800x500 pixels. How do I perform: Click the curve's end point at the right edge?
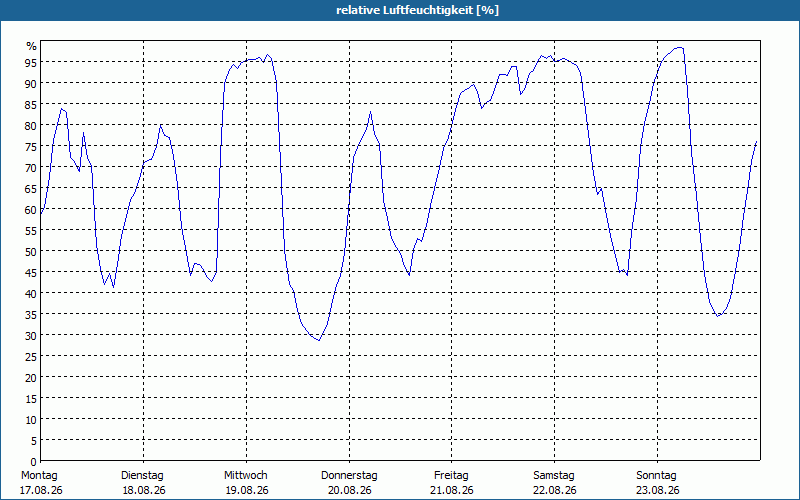[756, 141]
